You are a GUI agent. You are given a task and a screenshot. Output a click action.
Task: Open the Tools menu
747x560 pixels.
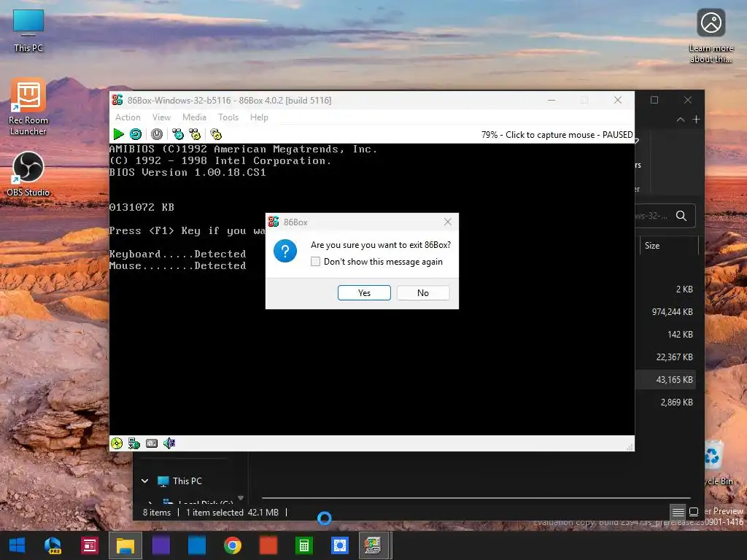point(228,117)
